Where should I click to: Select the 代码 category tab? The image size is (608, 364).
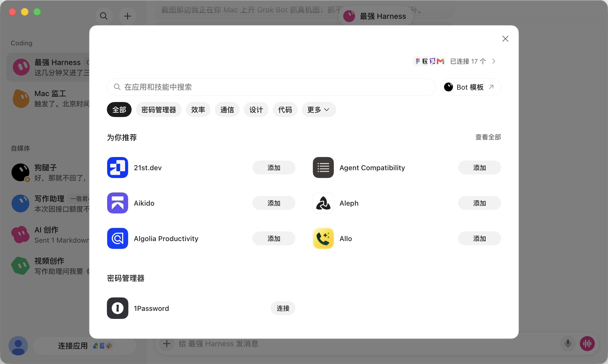[x=285, y=110]
